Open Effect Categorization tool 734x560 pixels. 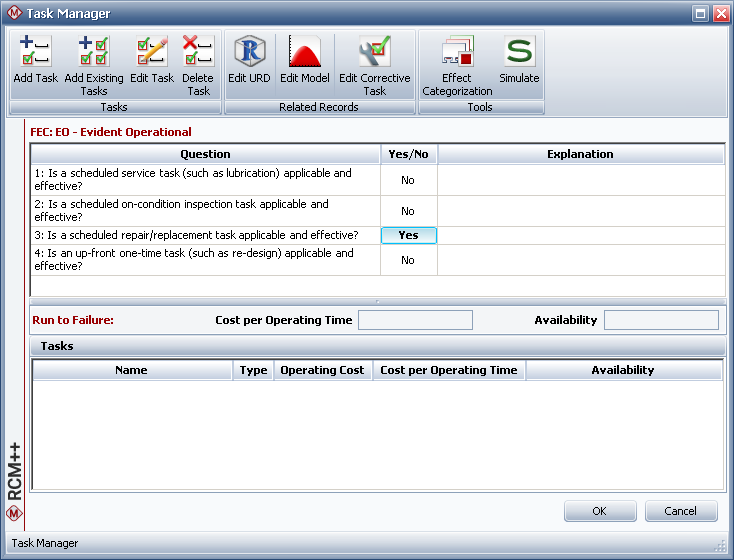click(457, 62)
